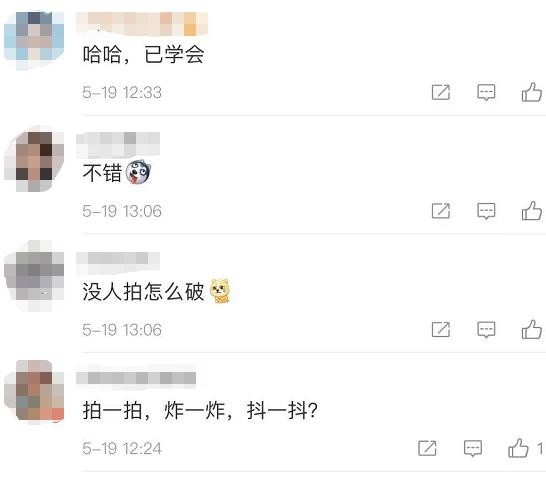View profile picture beside "没人拍怎么破"

pos(34,276)
